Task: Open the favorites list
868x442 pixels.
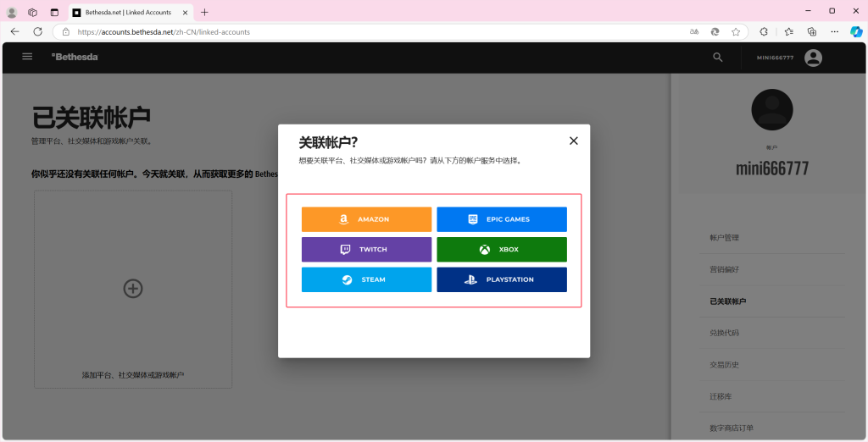Action: 789,32
